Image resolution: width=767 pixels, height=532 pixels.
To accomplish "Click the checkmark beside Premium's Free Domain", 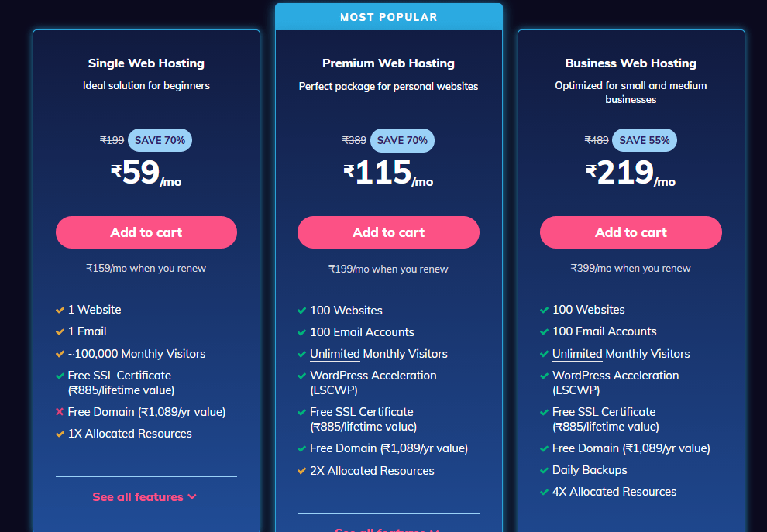I will point(302,448).
